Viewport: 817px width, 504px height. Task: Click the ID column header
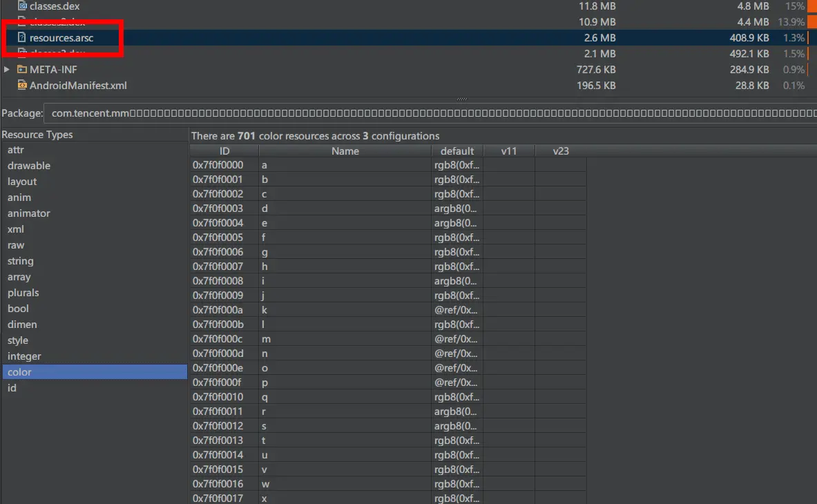[x=224, y=151]
